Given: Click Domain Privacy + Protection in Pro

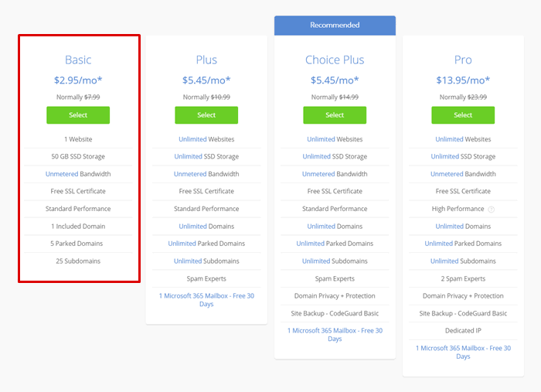Looking at the screenshot, I should 463,295.
